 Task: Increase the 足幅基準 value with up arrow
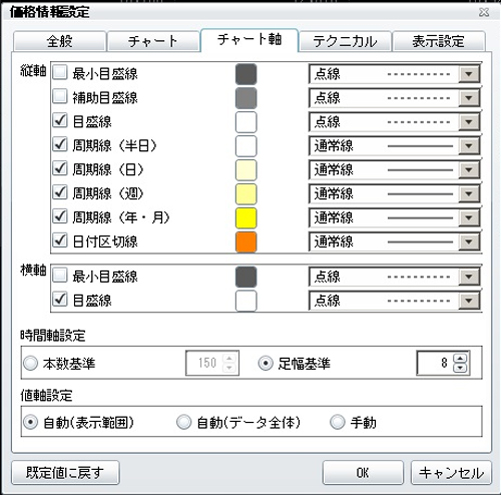click(x=460, y=359)
